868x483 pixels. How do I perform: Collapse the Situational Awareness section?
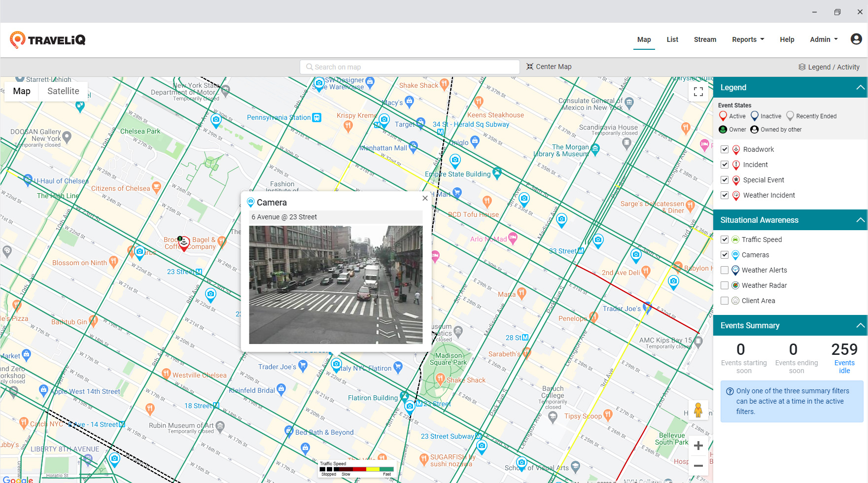(x=861, y=220)
